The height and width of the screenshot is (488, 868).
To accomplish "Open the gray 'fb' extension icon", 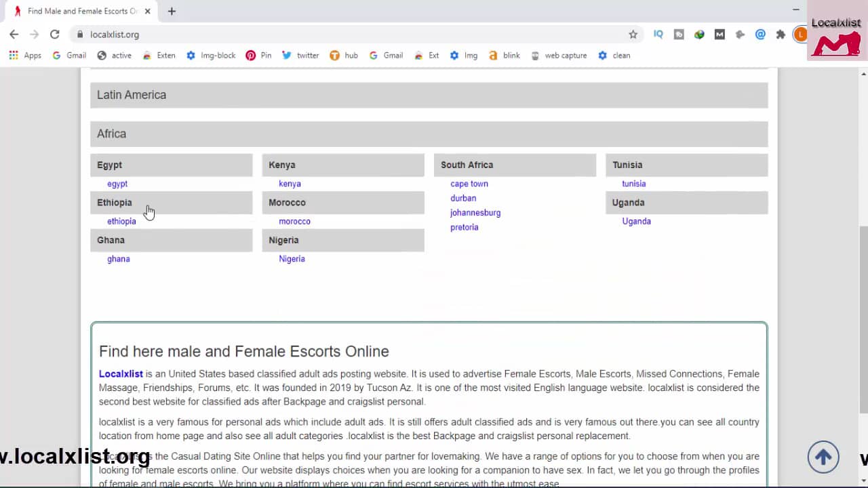I will click(679, 35).
